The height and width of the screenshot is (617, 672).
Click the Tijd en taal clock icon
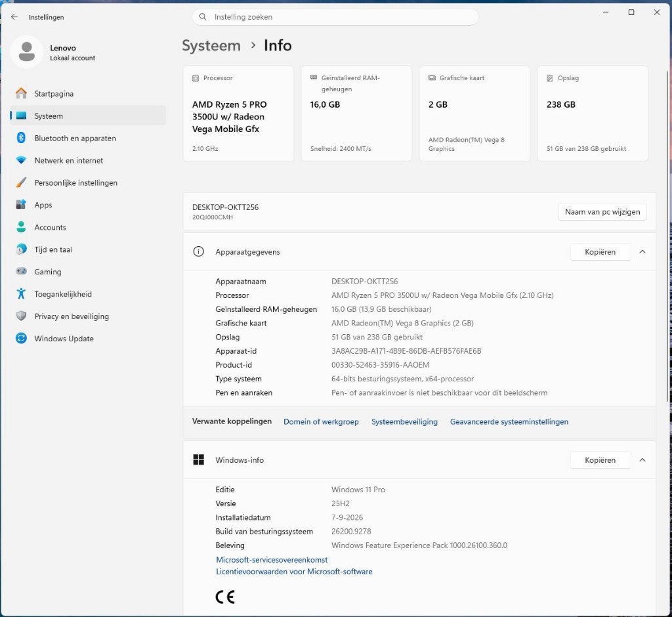(21, 249)
